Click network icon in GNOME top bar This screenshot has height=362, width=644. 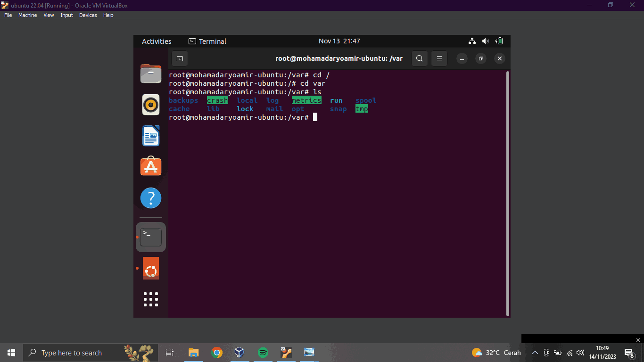pyautogui.click(x=472, y=41)
